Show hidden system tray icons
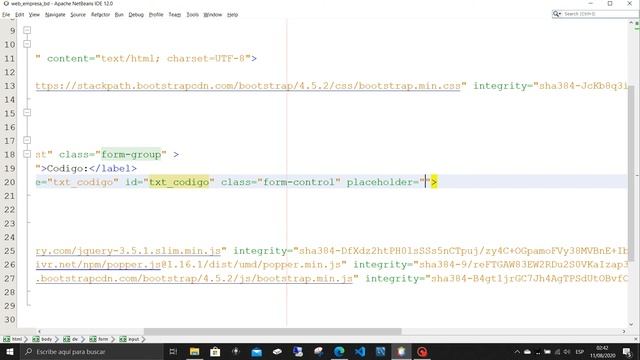The image size is (640, 360). tap(517, 351)
